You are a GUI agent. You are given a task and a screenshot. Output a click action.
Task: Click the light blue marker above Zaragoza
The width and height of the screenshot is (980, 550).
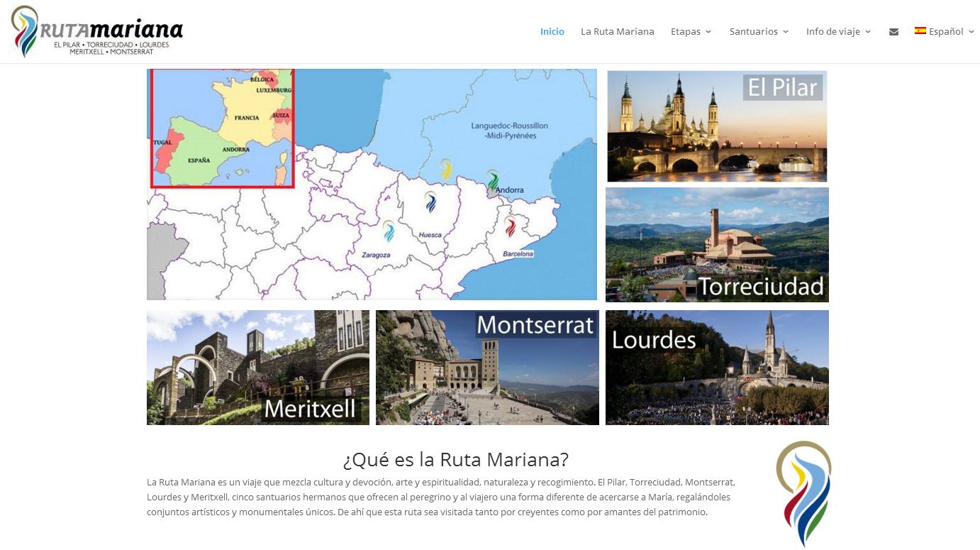point(389,231)
